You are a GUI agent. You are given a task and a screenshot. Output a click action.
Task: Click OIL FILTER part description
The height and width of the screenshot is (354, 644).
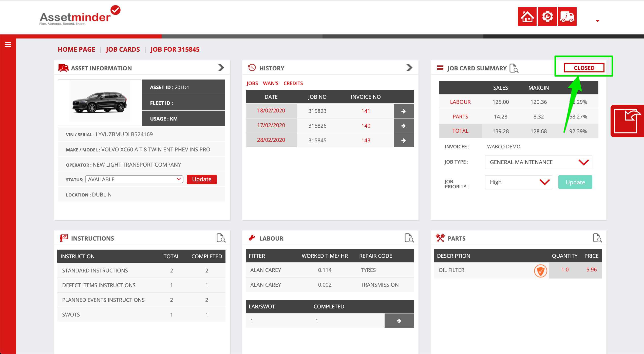(451, 270)
